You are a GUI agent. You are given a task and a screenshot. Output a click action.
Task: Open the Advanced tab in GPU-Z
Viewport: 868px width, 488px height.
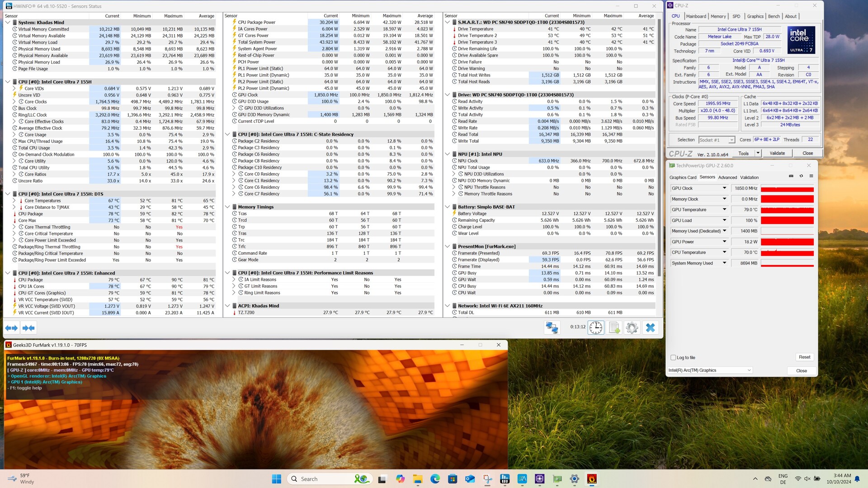[727, 178]
